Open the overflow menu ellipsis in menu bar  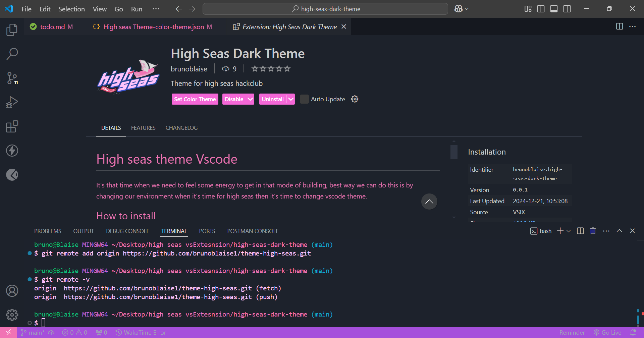tap(156, 9)
